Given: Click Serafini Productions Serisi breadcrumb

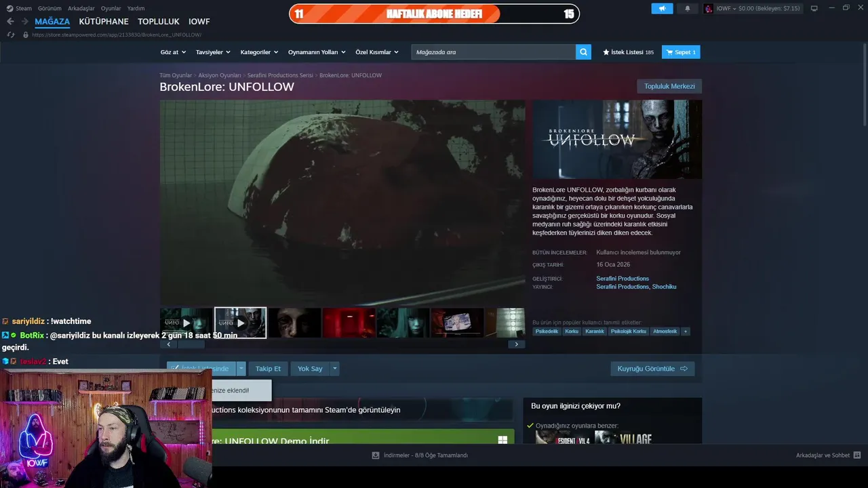Looking at the screenshot, I should [280, 75].
